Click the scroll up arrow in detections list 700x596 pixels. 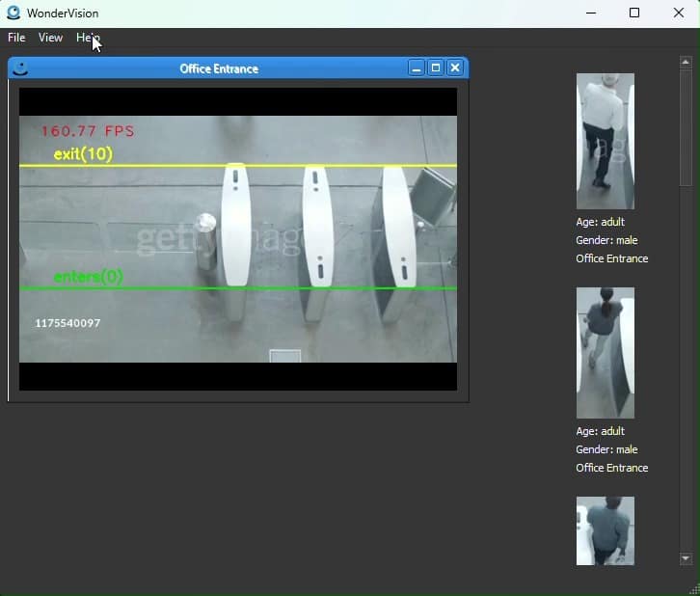pos(686,63)
